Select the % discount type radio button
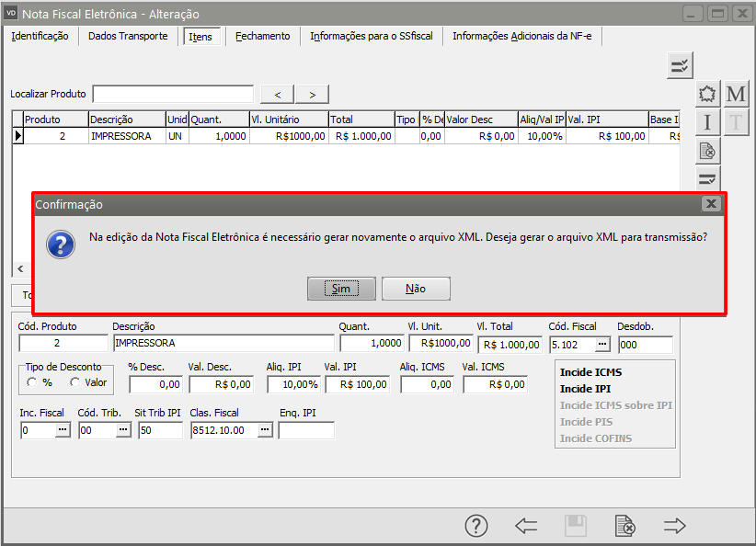The height and width of the screenshot is (546, 756). click(x=32, y=382)
